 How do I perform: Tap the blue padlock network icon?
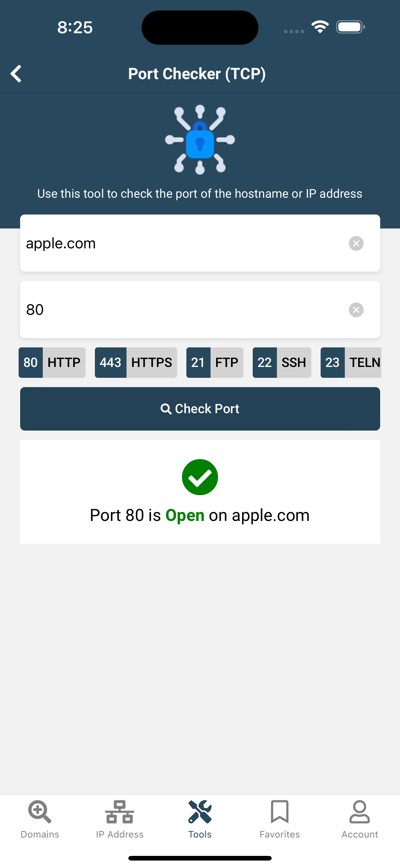200,139
